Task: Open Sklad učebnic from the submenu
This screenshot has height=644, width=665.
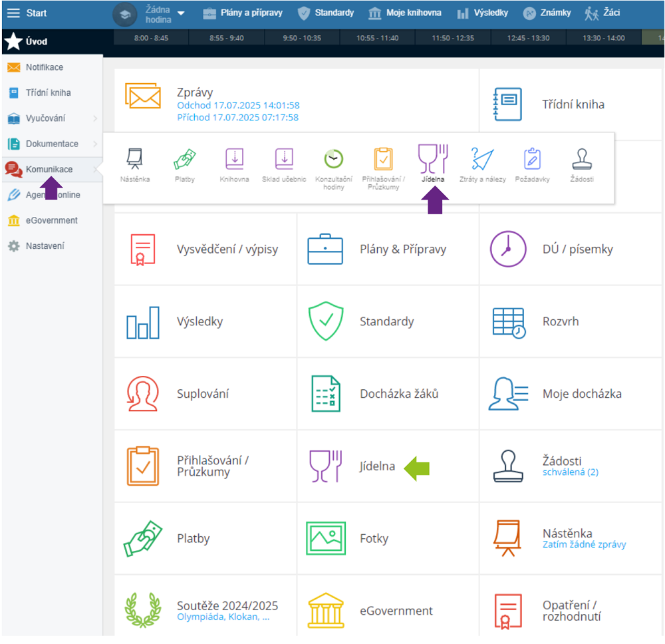Action: click(284, 160)
